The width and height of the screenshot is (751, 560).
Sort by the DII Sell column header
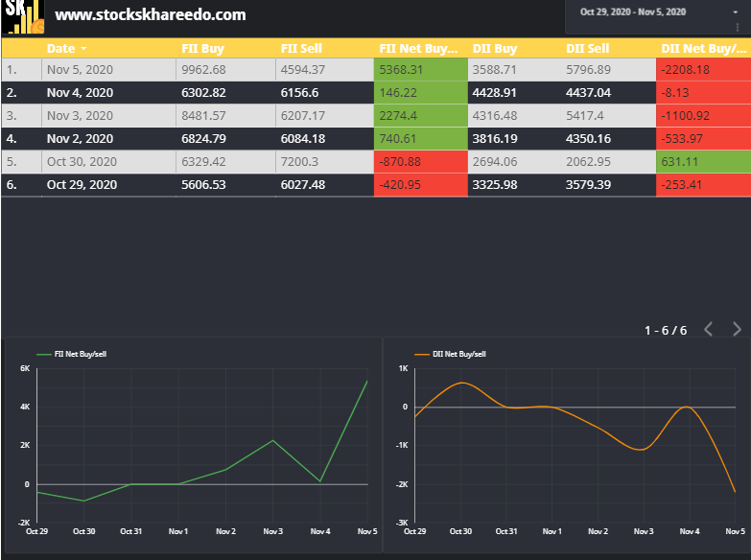587,48
